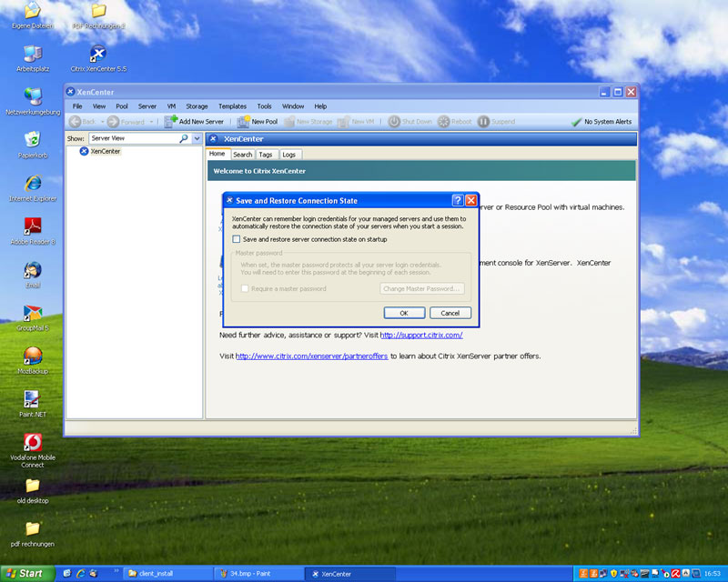Follow the support.citrix.com link

click(x=421, y=335)
